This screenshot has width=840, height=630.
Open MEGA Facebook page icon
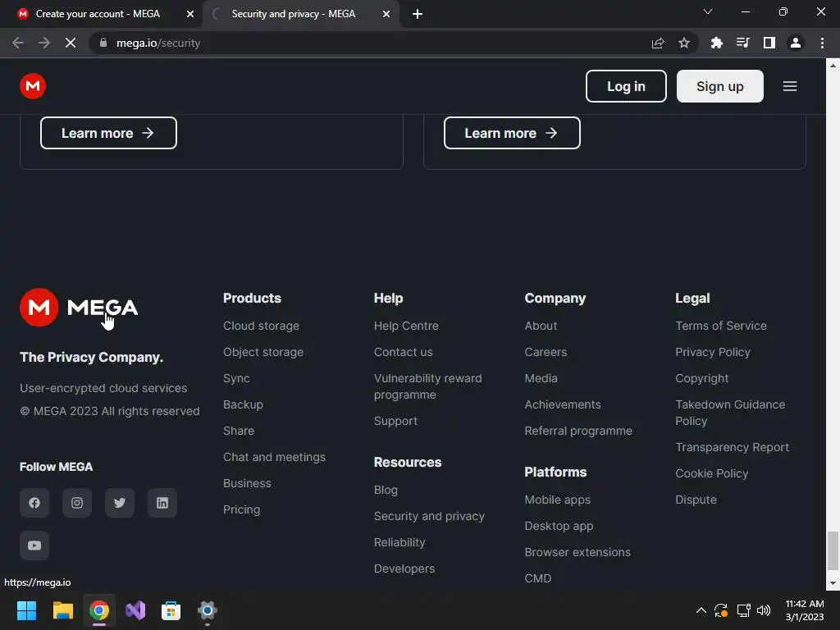34,503
